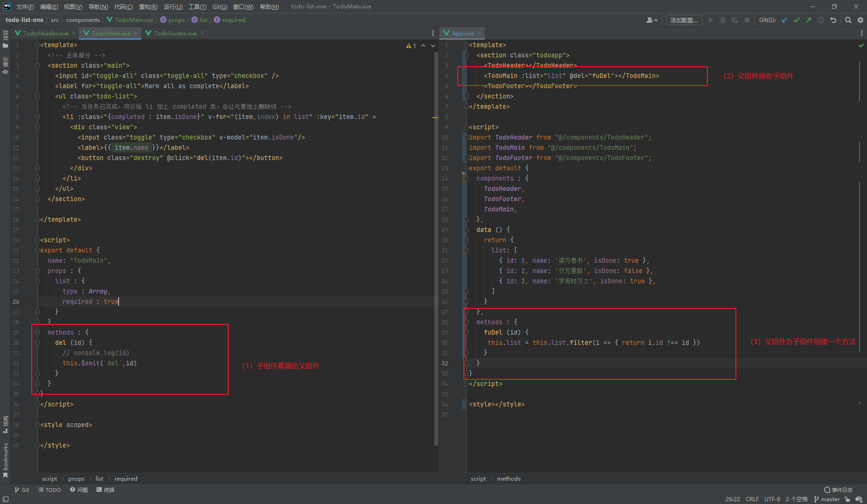Toggle tool window bars at bottom-left corner

tap(6, 499)
